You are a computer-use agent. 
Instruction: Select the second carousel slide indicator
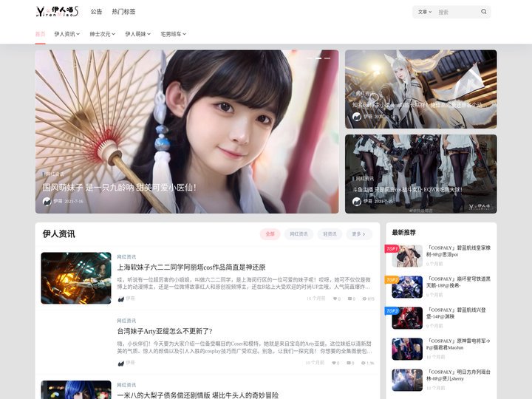click(318, 58)
